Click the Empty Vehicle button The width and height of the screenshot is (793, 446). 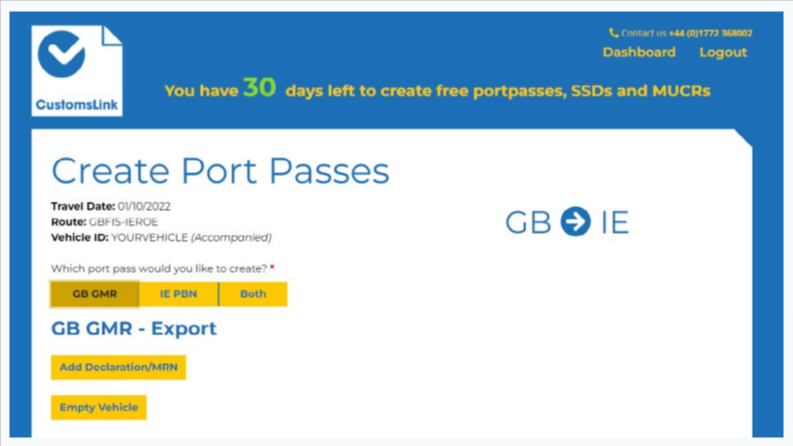point(99,407)
